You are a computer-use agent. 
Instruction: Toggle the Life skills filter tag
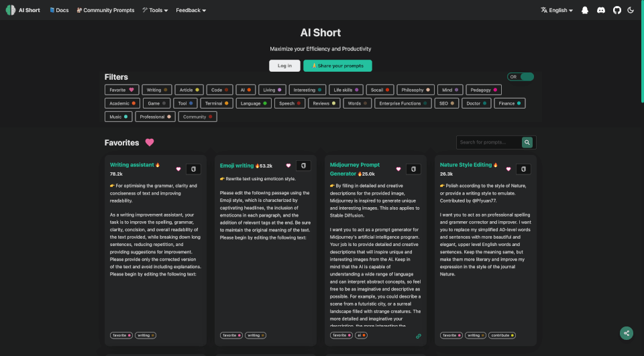click(x=346, y=90)
